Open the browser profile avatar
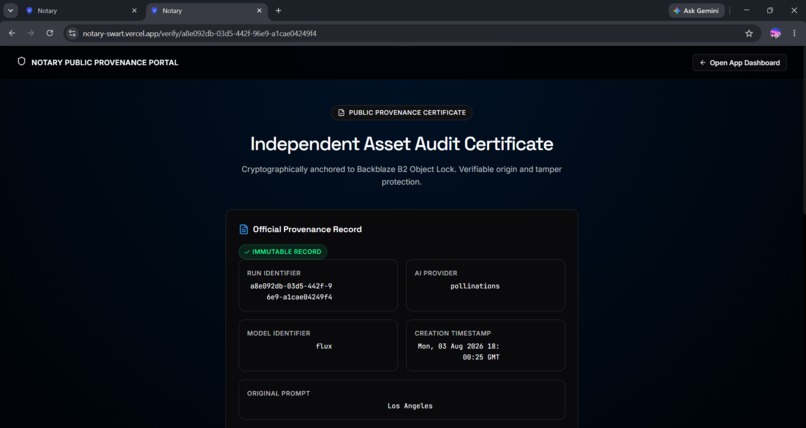The width and height of the screenshot is (806, 428). coord(775,33)
